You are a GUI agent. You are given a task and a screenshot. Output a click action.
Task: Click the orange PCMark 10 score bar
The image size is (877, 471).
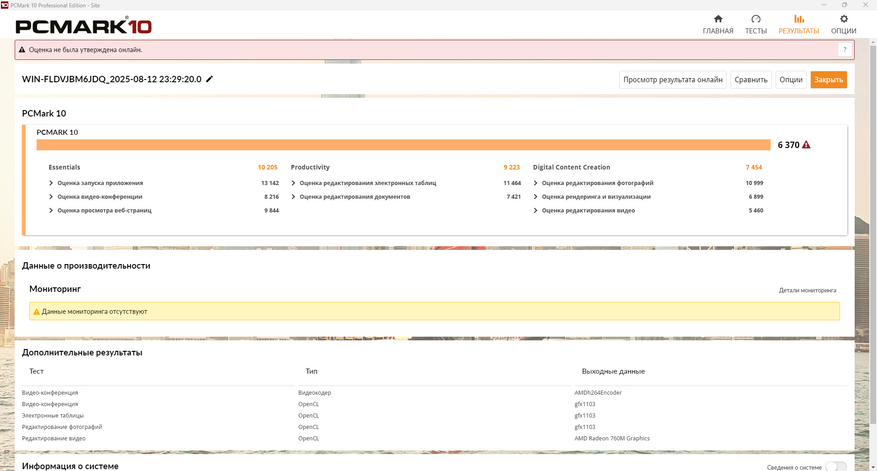click(403, 145)
